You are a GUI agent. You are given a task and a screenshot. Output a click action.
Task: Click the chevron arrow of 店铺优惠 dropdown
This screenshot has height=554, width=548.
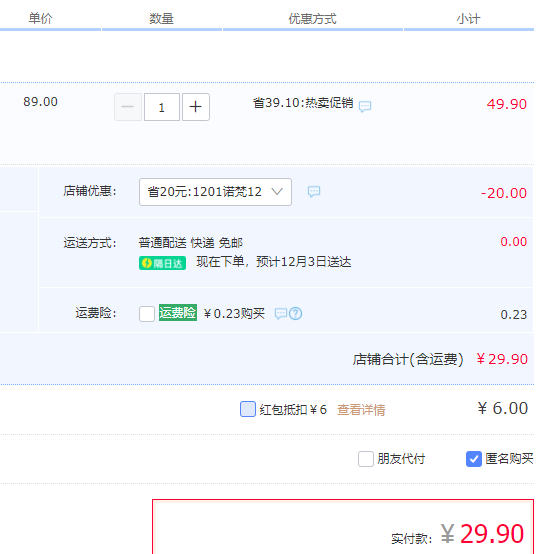click(x=277, y=191)
